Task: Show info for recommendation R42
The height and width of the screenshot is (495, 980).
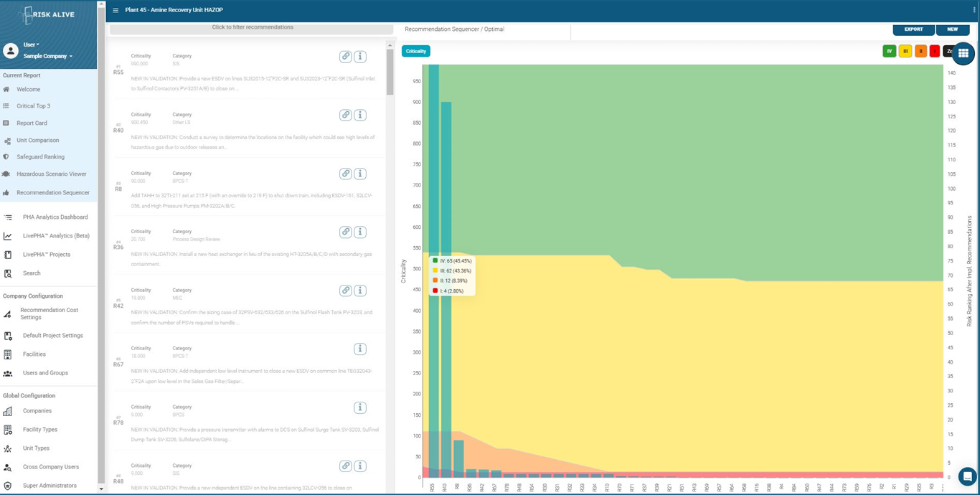Action: tap(360, 291)
